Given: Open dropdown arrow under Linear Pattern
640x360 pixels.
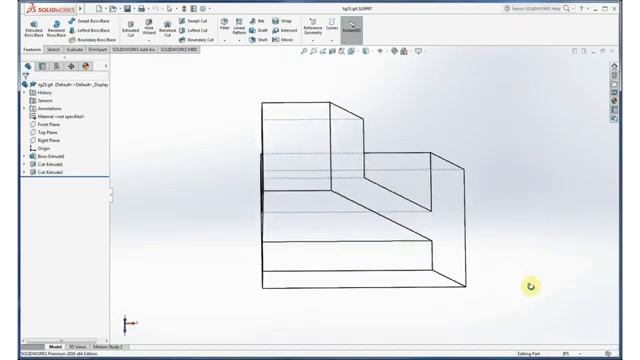Looking at the screenshot, I should coord(239,40).
